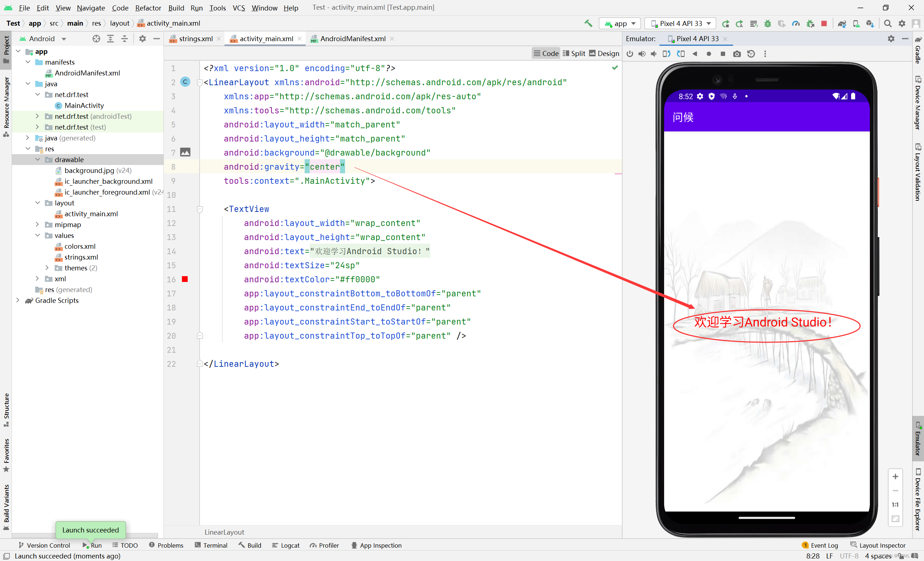Click the Make Project hammer icon
The image size is (924, 561).
tap(588, 23)
